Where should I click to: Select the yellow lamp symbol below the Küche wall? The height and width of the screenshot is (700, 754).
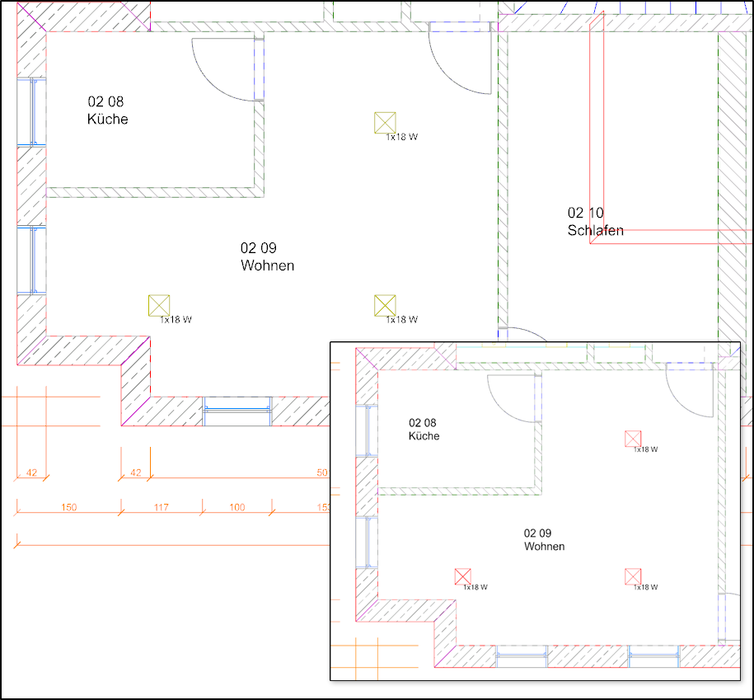(x=159, y=306)
